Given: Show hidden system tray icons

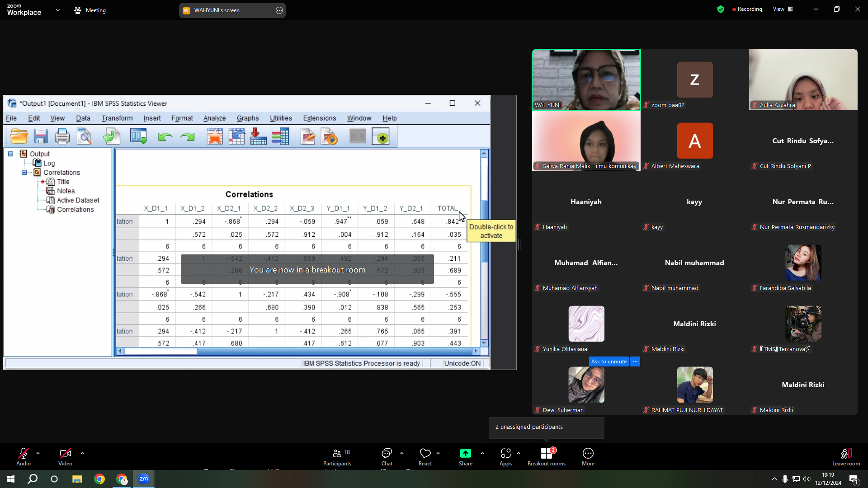Looking at the screenshot, I should pos(774,479).
